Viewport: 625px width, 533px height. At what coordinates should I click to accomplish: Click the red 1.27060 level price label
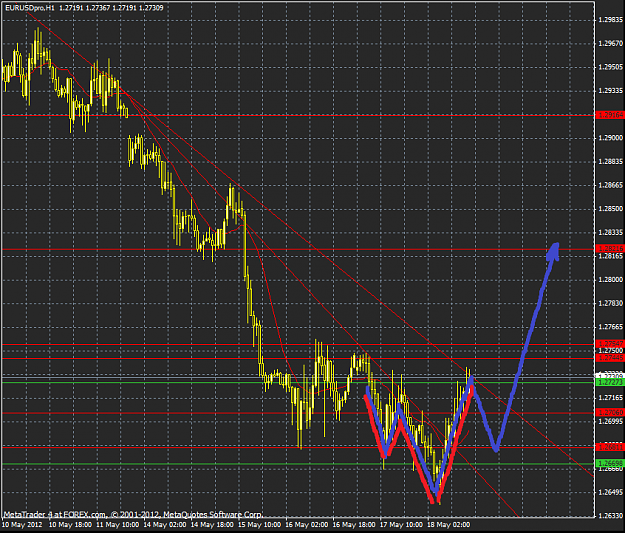pos(610,413)
